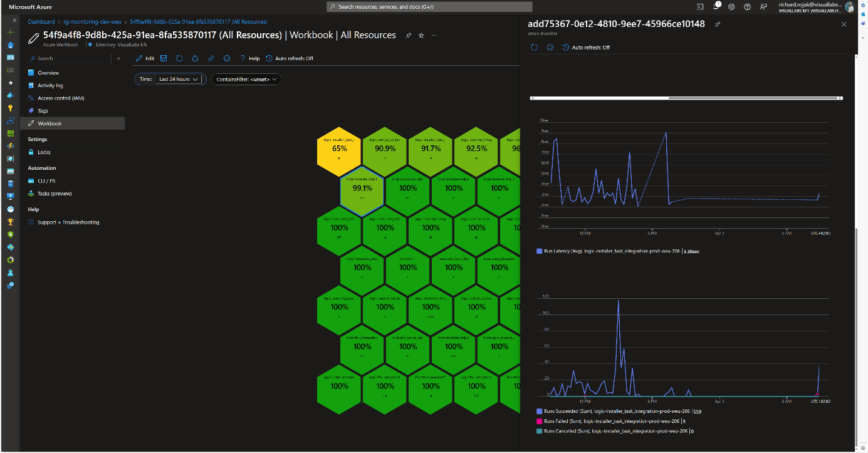The image size is (868, 453).
Task: Go to rg-monitoring-dev-weu breadcrumb
Action: click(92, 21)
